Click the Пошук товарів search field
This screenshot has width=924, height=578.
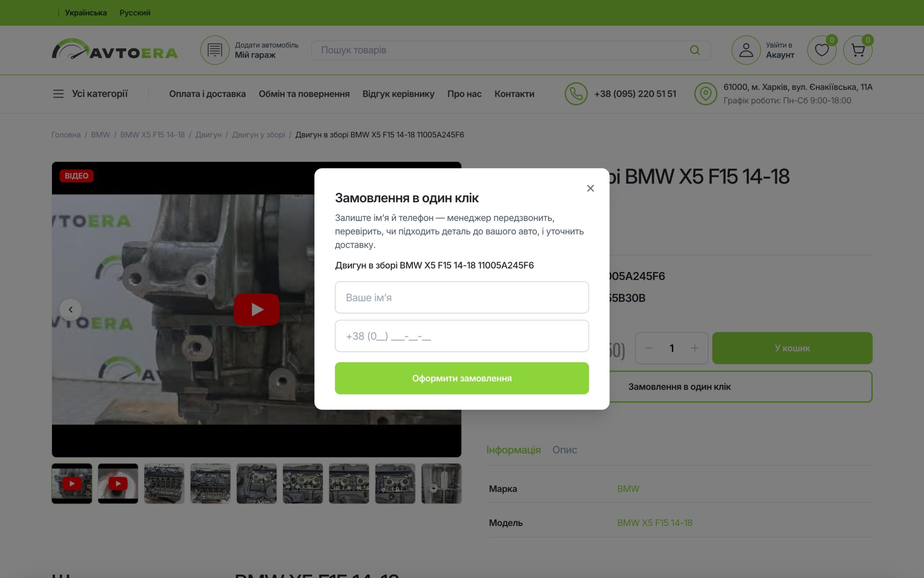pyautogui.click(x=510, y=50)
